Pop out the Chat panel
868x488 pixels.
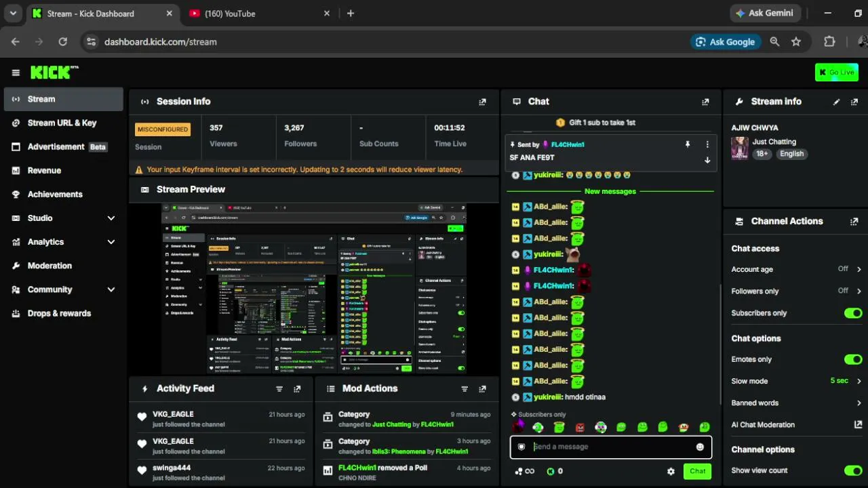click(705, 102)
